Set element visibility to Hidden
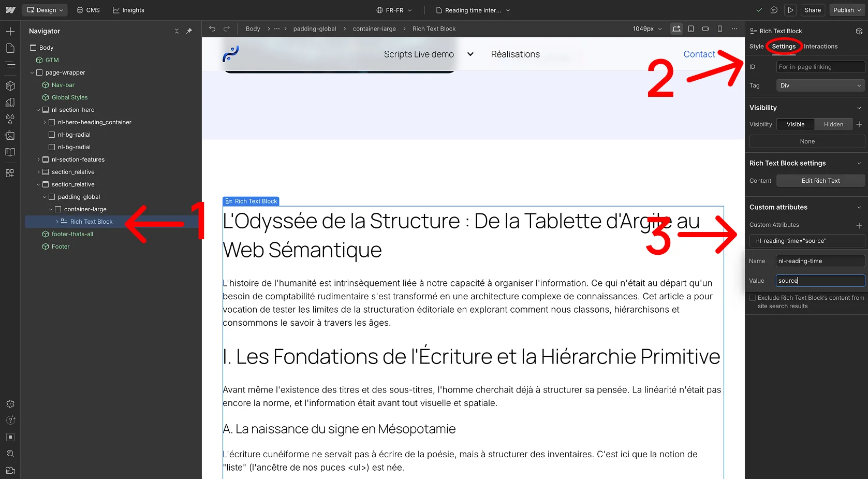Screen dimensions: 868x479 click(833, 124)
